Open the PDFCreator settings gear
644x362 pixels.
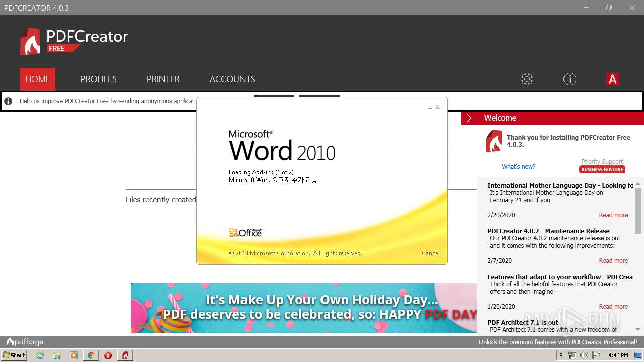pyautogui.click(x=527, y=79)
